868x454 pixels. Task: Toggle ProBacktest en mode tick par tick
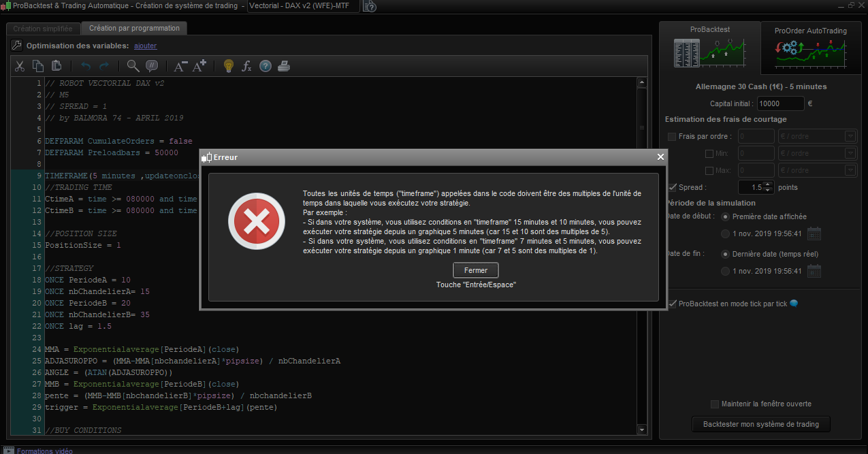673,304
